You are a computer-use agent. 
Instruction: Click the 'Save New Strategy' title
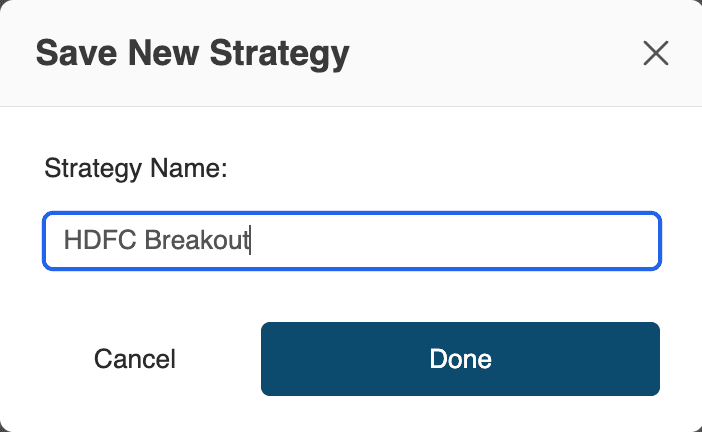pos(192,53)
